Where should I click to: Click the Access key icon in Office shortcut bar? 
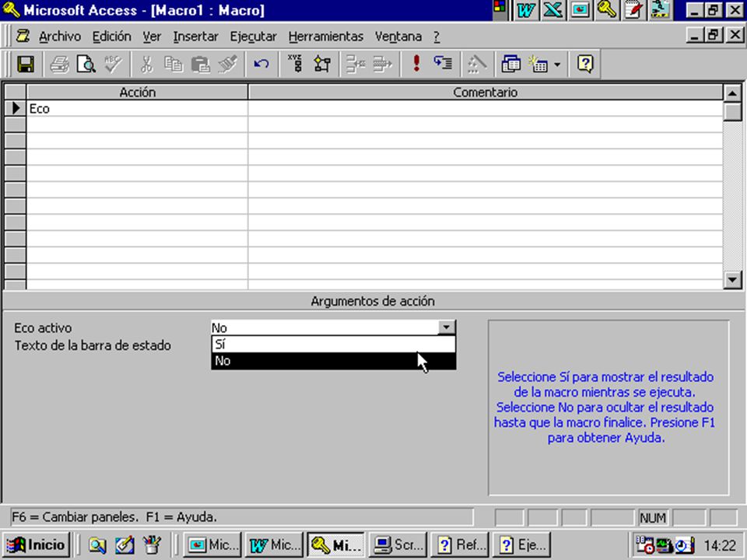point(606,10)
